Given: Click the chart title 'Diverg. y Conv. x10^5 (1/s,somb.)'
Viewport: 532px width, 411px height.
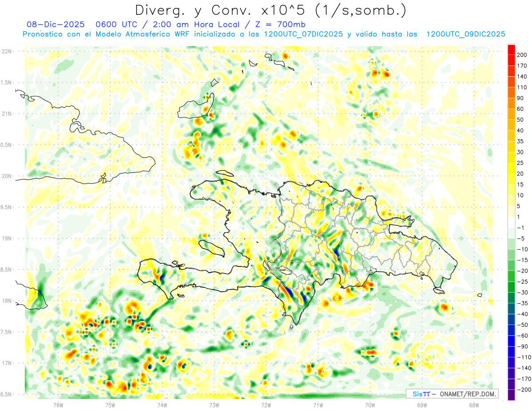Looking at the screenshot, I should click(x=271, y=10).
